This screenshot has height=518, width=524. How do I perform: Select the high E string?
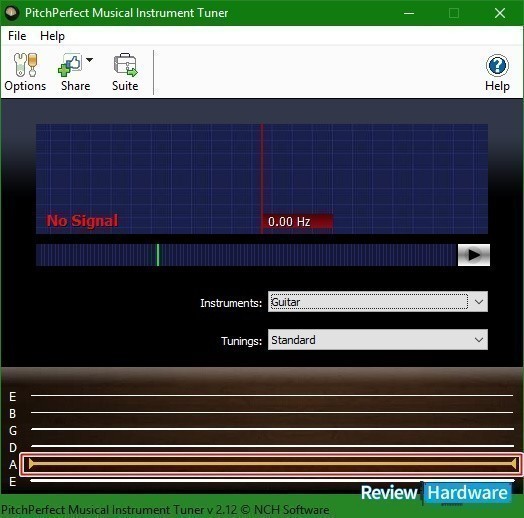(x=272, y=396)
